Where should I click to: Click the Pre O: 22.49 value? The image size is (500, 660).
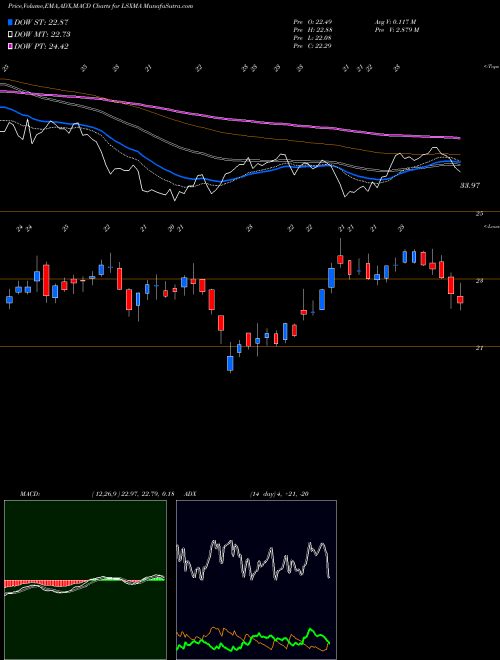pos(312,22)
